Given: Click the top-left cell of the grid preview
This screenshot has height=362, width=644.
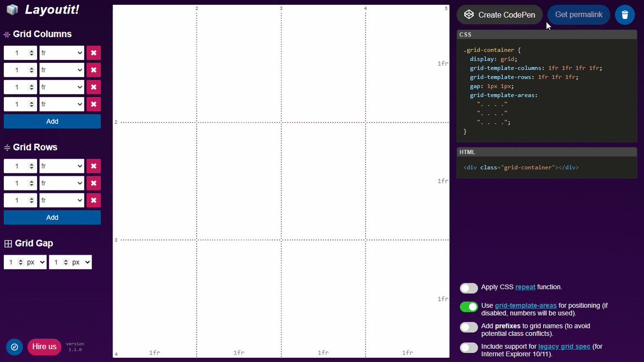Looking at the screenshot, I should tap(155, 64).
